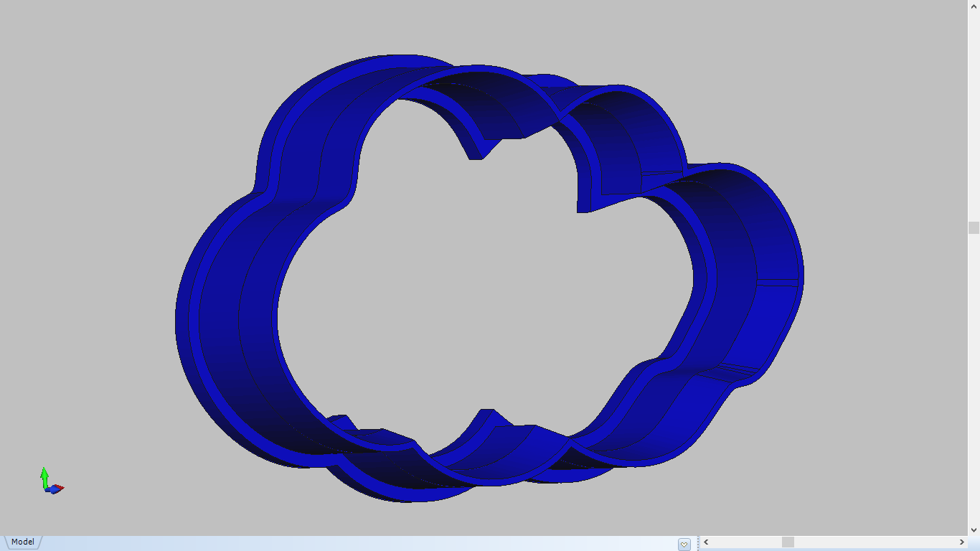Click the vertical scrollbar down arrow
980x551 pixels.
(x=974, y=530)
